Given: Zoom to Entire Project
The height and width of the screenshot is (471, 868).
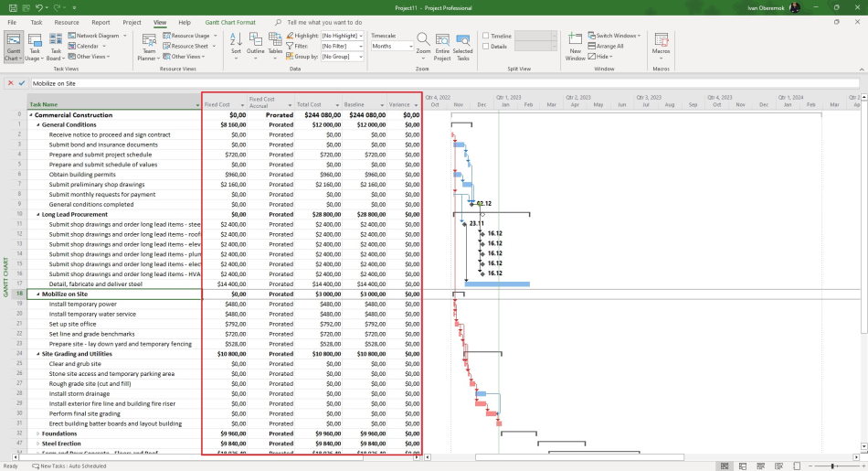Looking at the screenshot, I should pyautogui.click(x=442, y=47).
